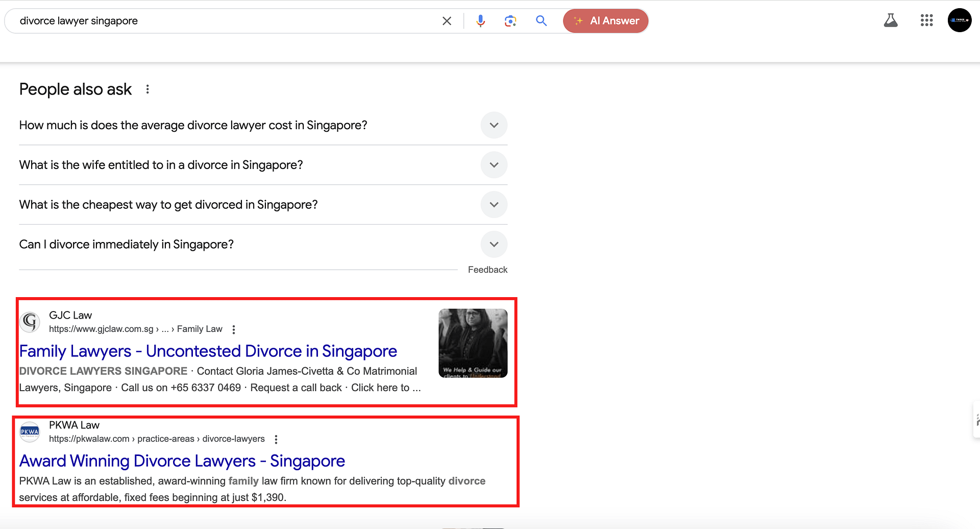Expand the wife entitled in divorce question
Screen dimensions: 980x529
(494, 165)
